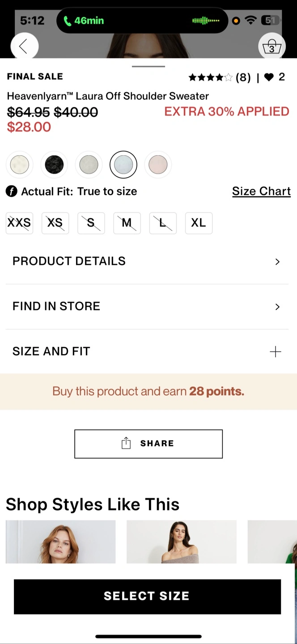Choose the black color swatch
The image size is (297, 644).
coord(54,165)
